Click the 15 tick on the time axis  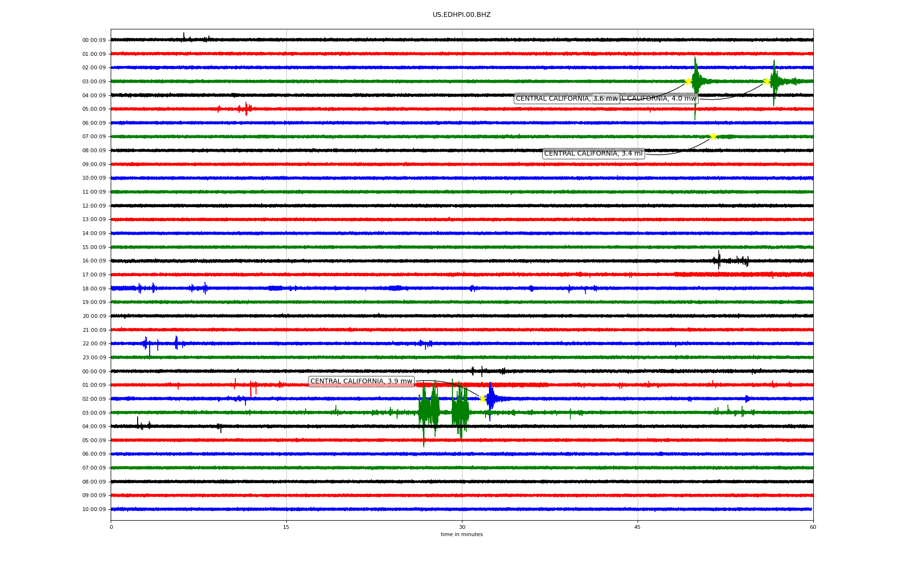pyautogui.click(x=286, y=527)
